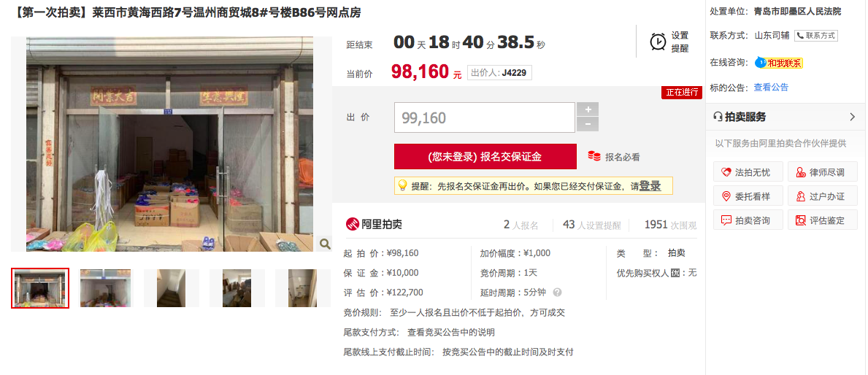Open 拍卖咨询 consultation service

click(748, 220)
